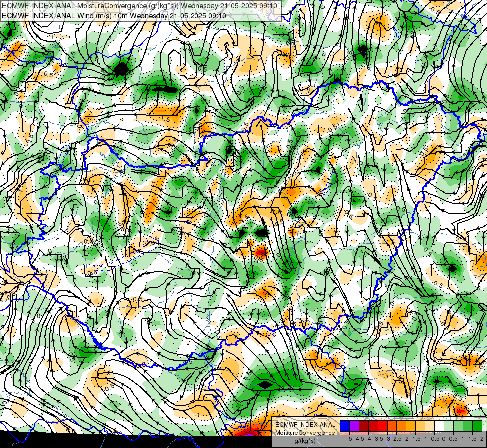Click the g/(kg*s) unit label in legend
This screenshot has height=448, width=487.
point(305,441)
